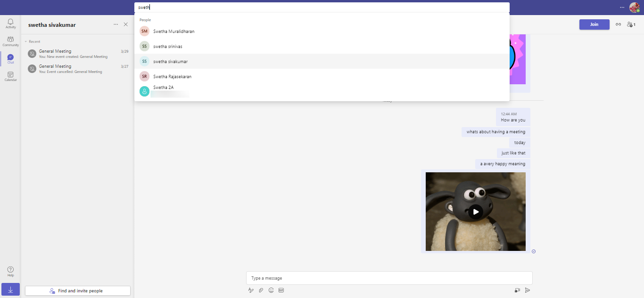Click in the search box containing sweth
The height and width of the screenshot is (298, 644).
click(x=322, y=8)
